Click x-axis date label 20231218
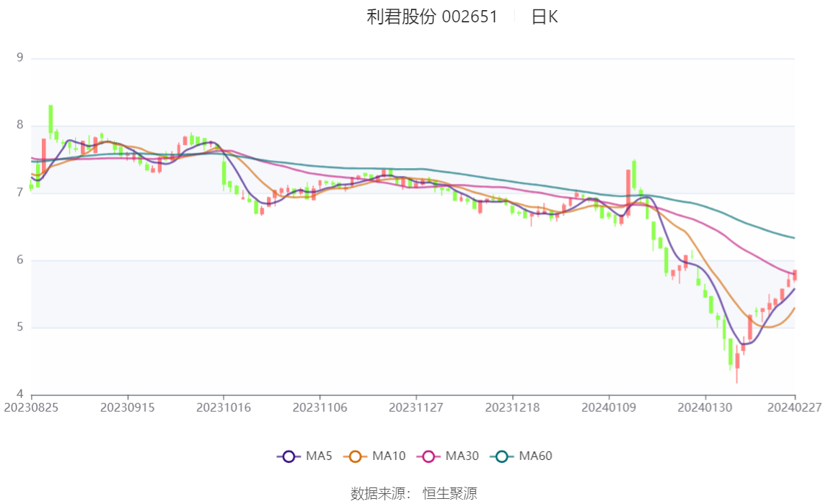 tap(512, 407)
